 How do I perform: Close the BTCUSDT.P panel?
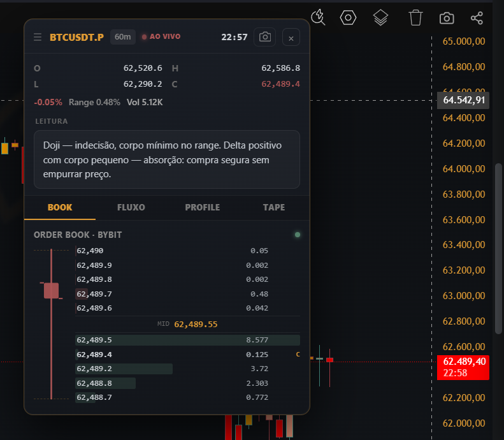(291, 38)
